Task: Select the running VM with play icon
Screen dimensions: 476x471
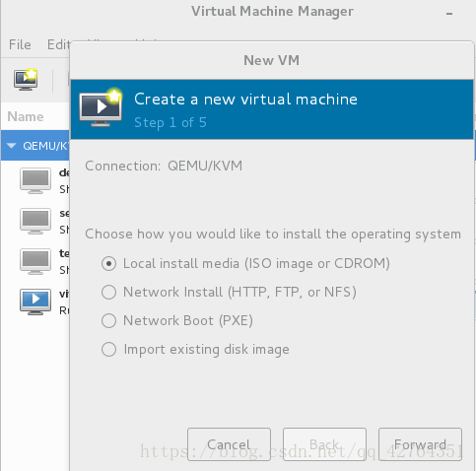Action: click(35, 302)
